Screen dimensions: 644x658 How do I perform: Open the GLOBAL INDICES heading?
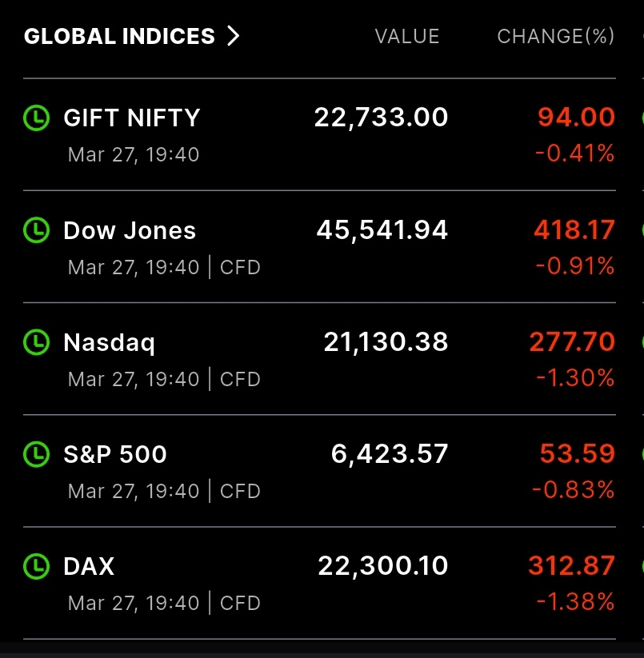click(x=120, y=36)
